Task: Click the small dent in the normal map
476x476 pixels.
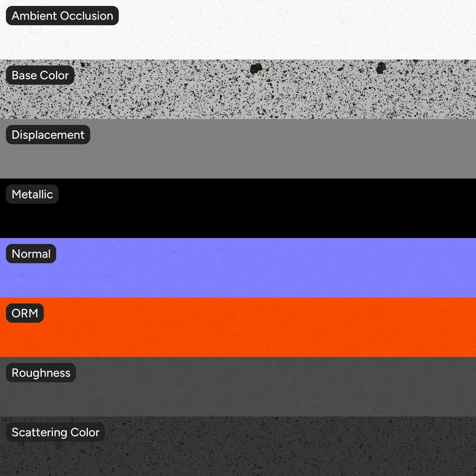Action: [106, 280]
